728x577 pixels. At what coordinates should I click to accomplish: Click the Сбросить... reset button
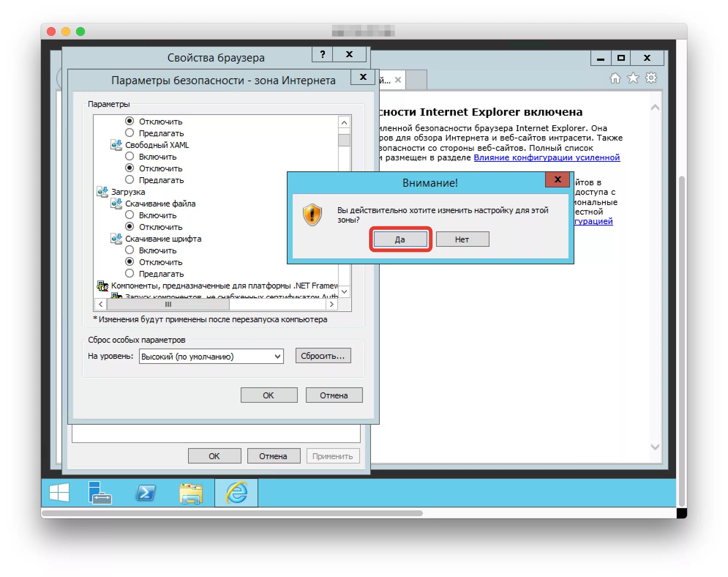pos(323,355)
